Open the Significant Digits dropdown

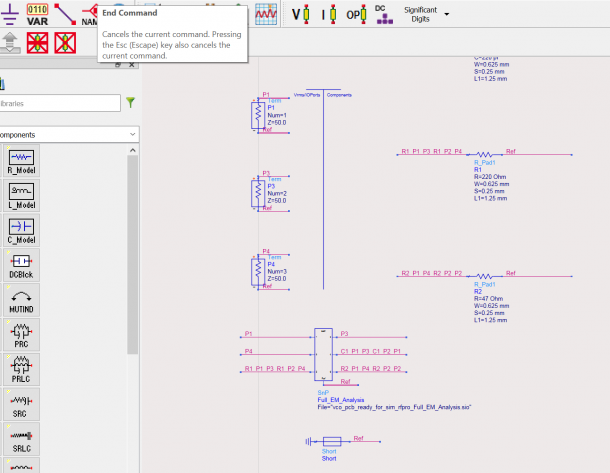427,14
